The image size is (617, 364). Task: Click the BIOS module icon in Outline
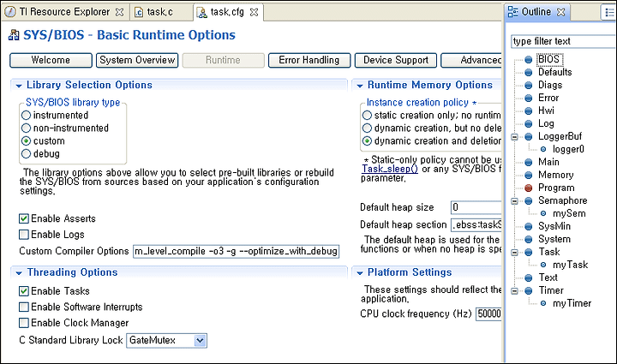pos(529,60)
